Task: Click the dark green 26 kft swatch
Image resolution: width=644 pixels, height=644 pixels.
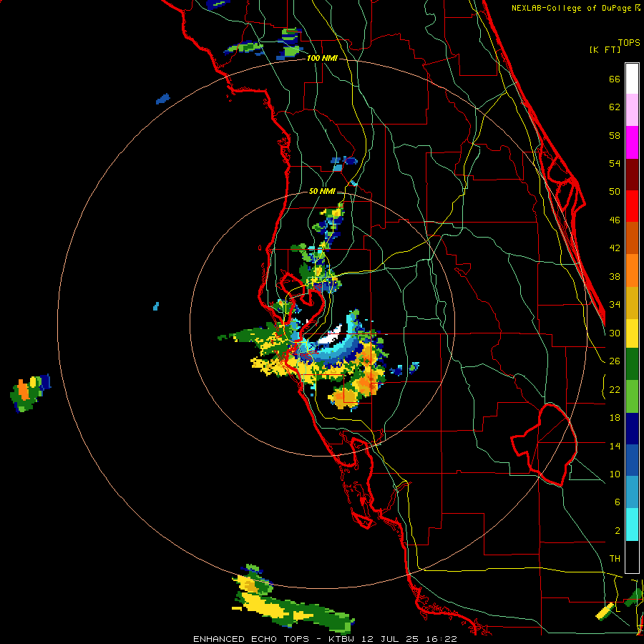Action: (632, 364)
